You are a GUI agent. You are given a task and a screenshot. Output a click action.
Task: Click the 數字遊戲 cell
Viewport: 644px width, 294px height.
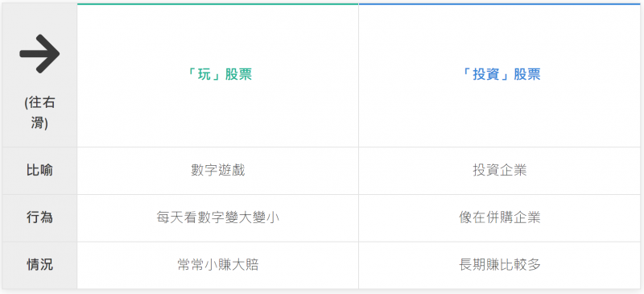point(217,170)
